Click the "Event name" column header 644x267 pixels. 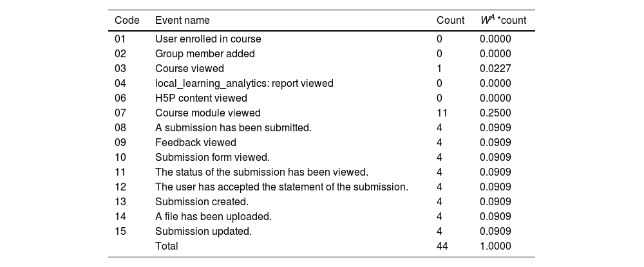point(182,20)
